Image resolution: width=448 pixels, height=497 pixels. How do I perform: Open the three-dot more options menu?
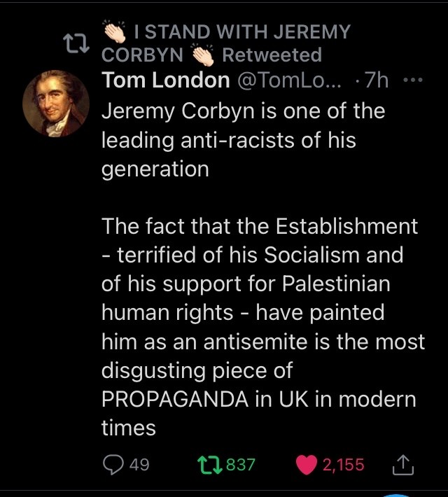(413, 80)
